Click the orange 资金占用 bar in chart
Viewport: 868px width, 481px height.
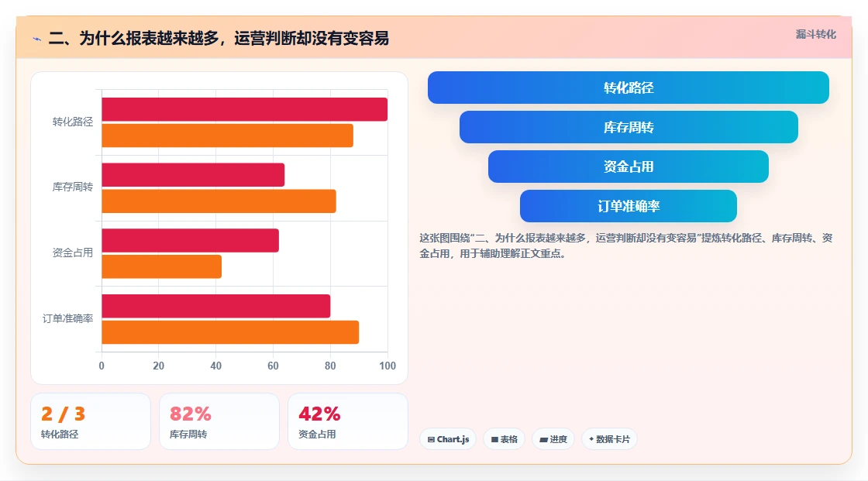(162, 266)
